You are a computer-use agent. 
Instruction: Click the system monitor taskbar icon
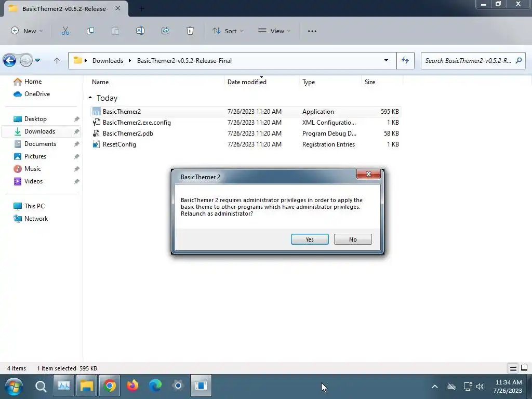(64, 386)
